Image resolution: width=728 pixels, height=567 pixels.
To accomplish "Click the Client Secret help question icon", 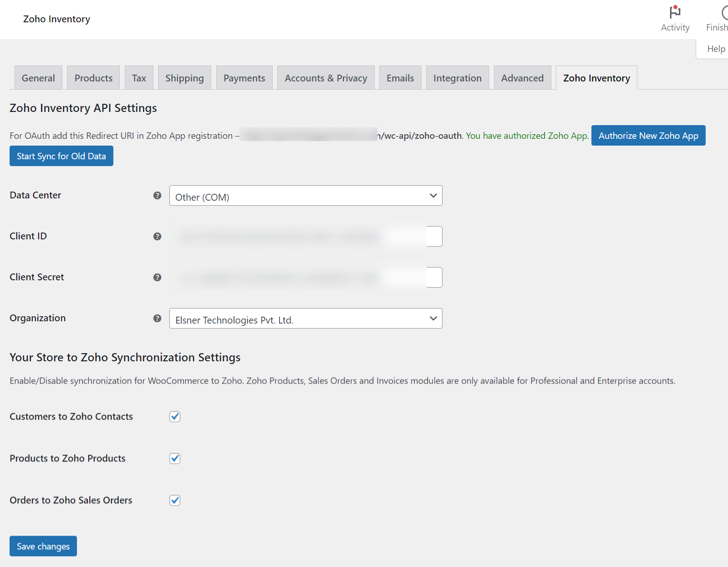I will [x=157, y=277].
